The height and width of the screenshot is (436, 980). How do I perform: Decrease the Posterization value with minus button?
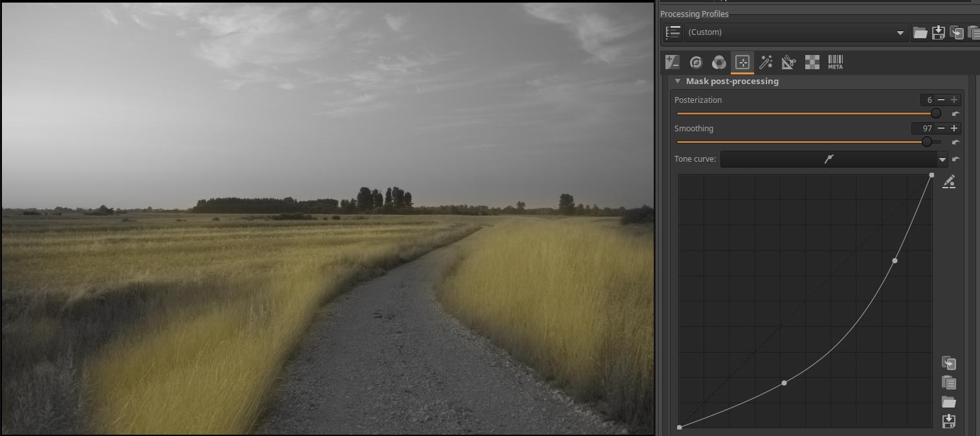941,100
